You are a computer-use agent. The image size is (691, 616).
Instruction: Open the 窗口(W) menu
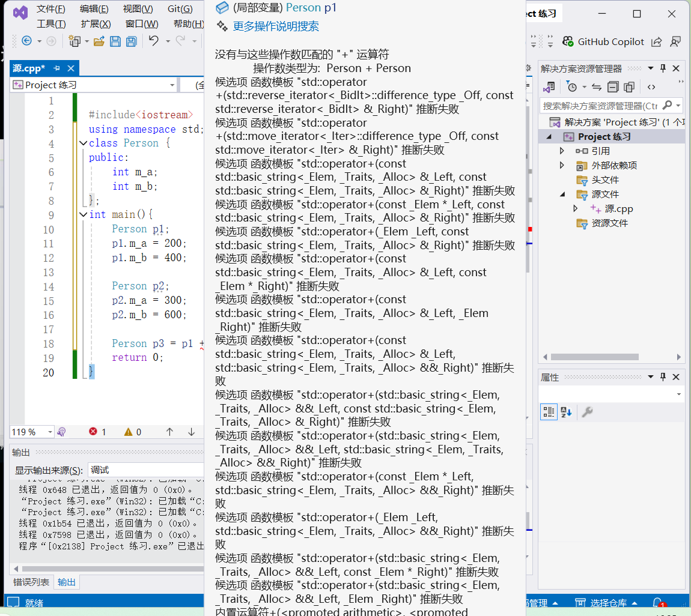(x=142, y=24)
